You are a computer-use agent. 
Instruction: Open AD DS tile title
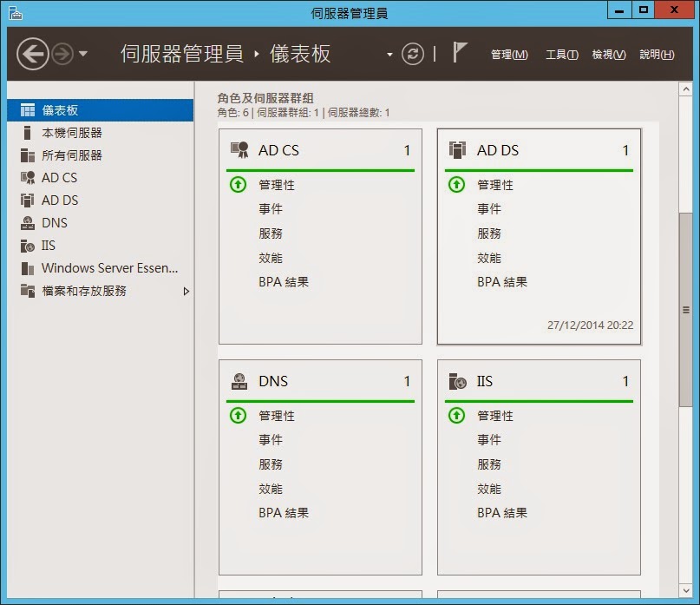498,150
